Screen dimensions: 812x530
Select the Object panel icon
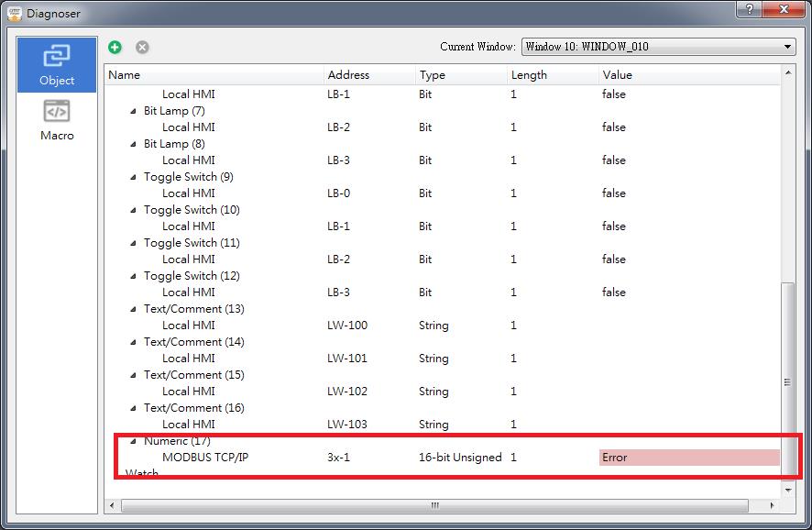pyautogui.click(x=57, y=65)
